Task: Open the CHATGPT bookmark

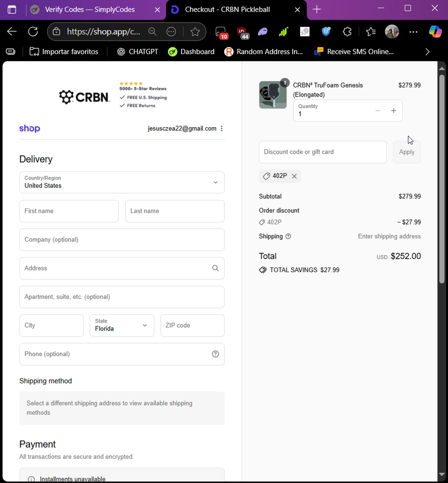Action: coord(137,52)
